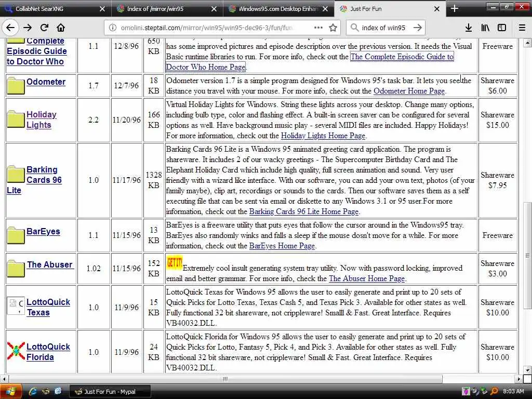Open the browser home page
The image size is (532, 399).
pos(61,28)
